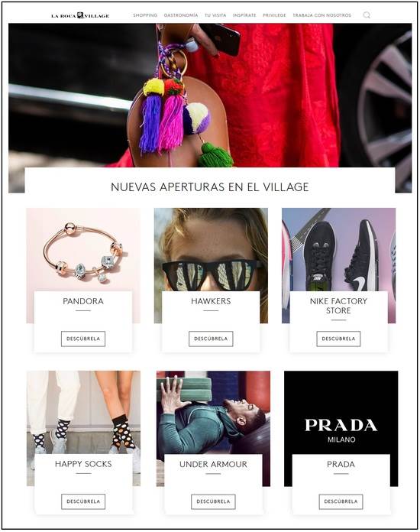Click Descúbrela under Pandora
This screenshot has width=420, height=532.
coord(83,339)
